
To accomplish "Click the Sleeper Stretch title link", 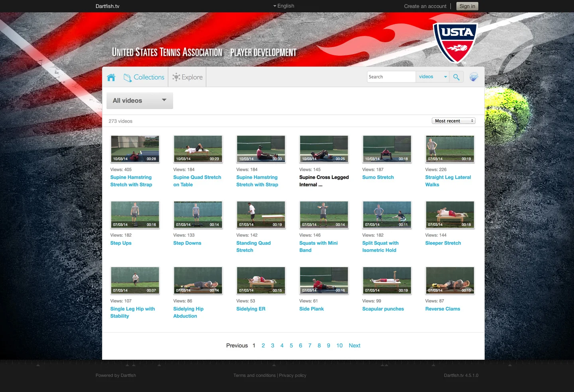I will [443, 243].
